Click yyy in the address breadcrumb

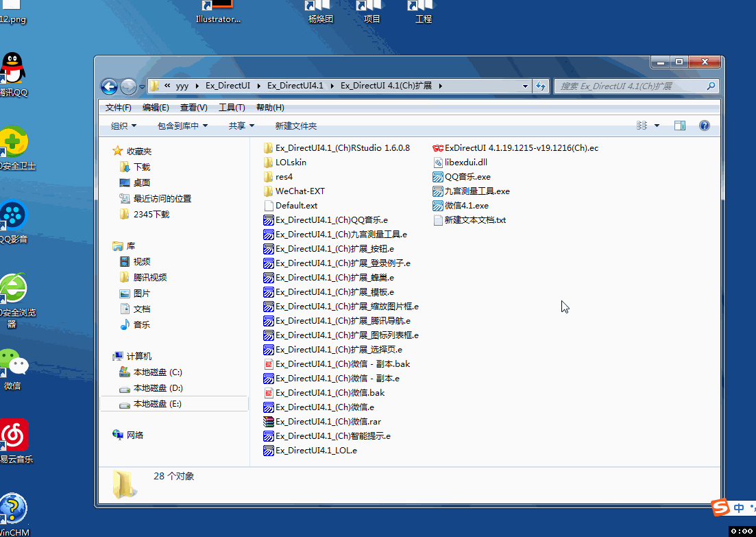[182, 86]
